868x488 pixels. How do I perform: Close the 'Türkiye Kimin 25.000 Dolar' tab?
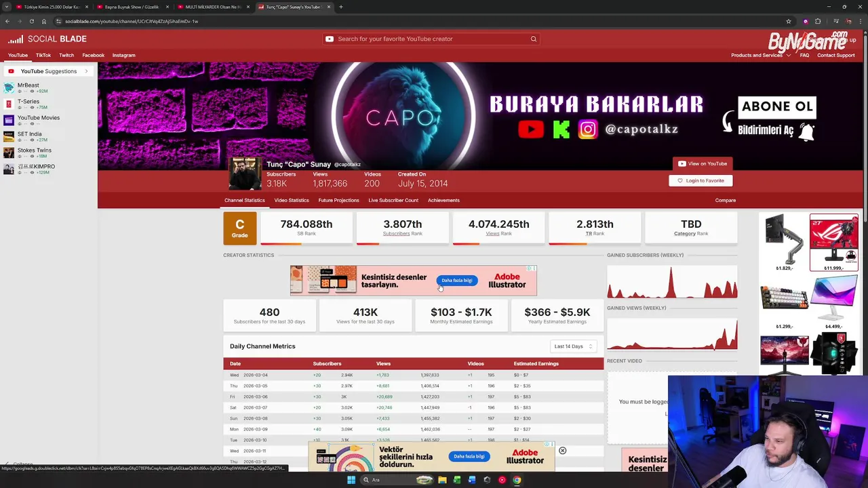point(87,7)
